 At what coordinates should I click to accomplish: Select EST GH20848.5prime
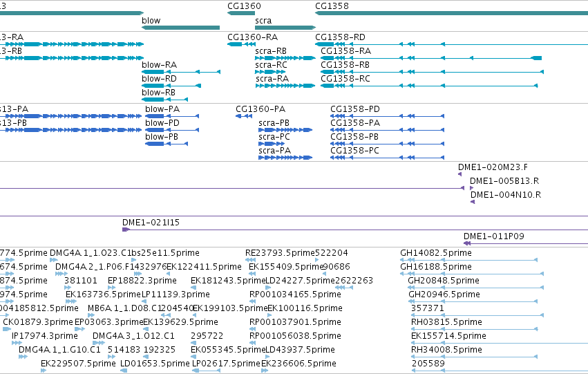click(444, 281)
